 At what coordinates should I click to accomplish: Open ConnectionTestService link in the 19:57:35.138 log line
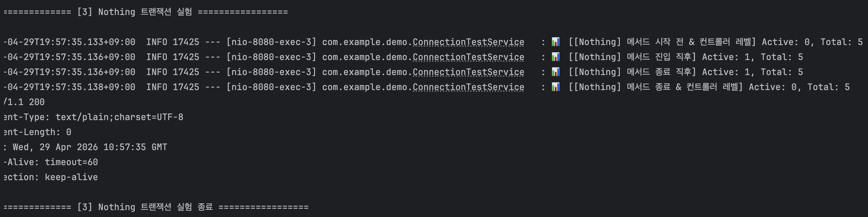click(468, 87)
